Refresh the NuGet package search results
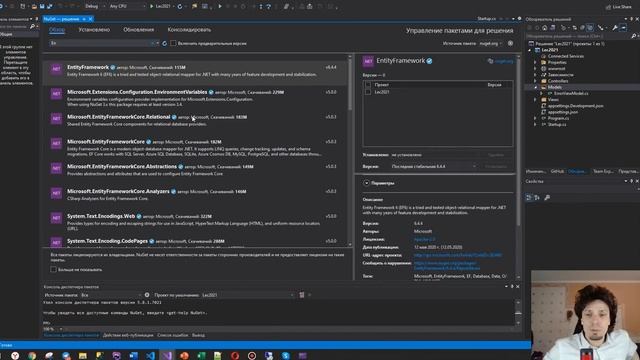The image size is (640, 360). click(164, 43)
